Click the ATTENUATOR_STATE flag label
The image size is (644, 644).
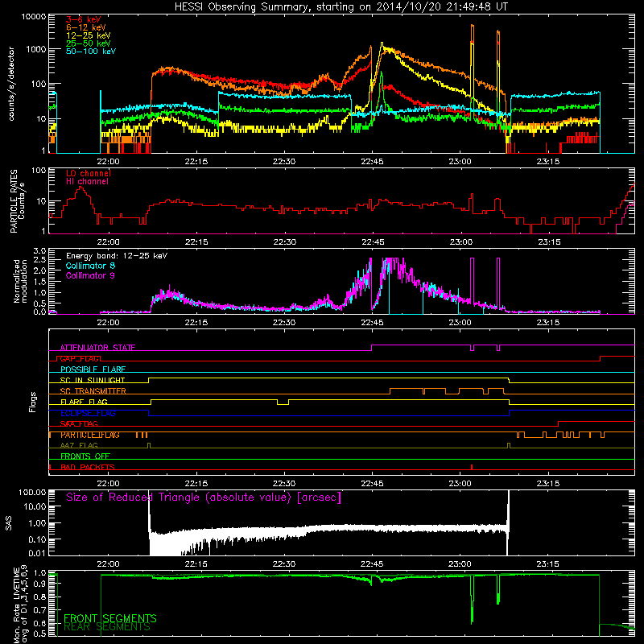[97, 348]
